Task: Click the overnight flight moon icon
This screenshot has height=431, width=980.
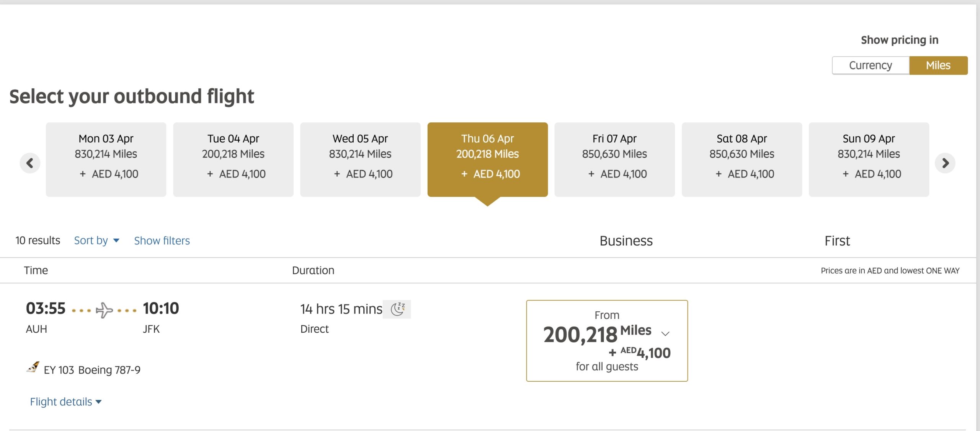Action: (x=398, y=309)
